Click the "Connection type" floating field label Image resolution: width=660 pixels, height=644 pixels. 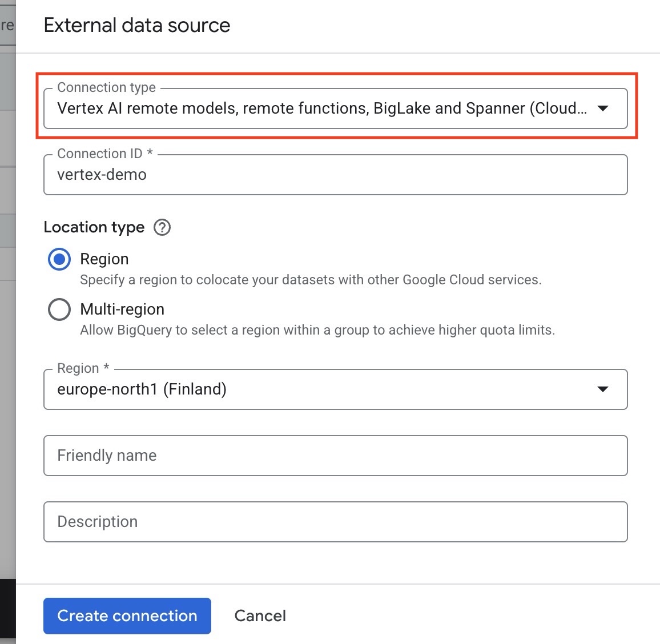click(x=107, y=87)
